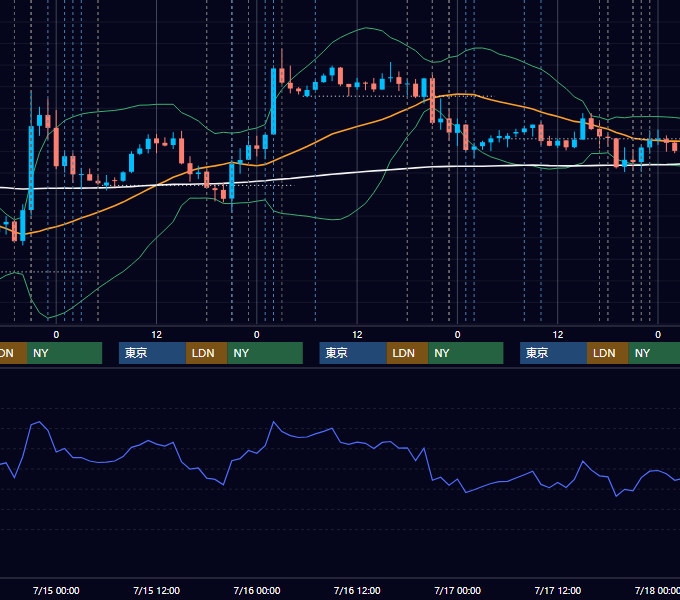The image size is (680, 600).
Task: Select the 7/16 00:00 date label
Action: click(x=257, y=590)
